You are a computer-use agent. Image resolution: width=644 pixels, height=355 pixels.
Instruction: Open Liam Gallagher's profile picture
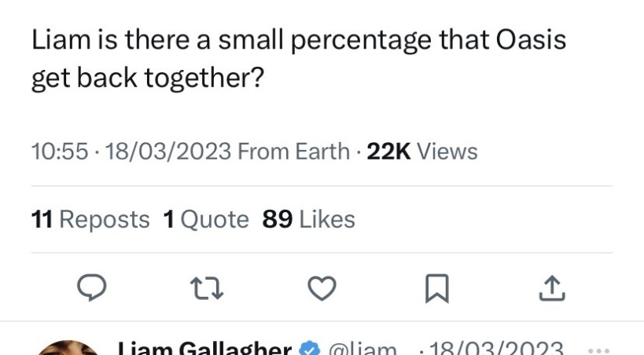(x=69, y=348)
